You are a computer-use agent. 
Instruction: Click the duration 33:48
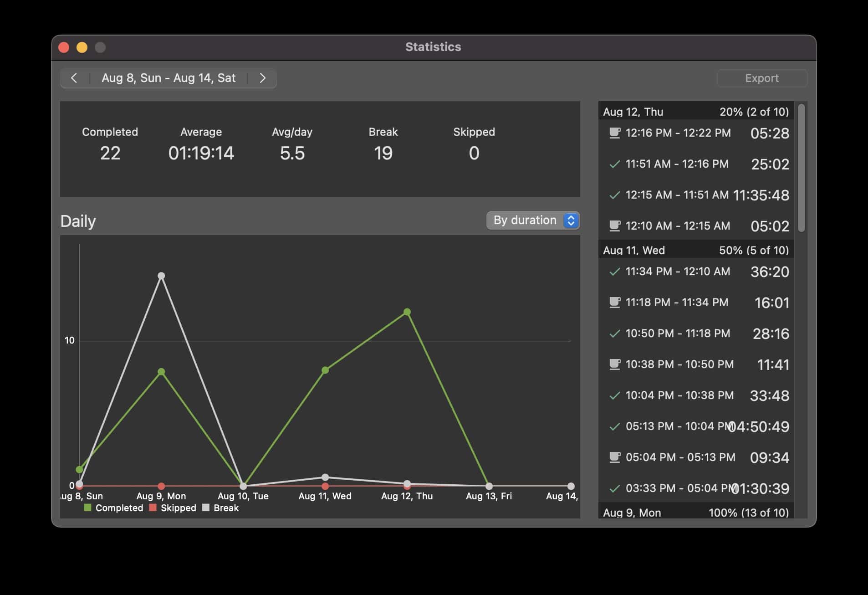tap(770, 395)
